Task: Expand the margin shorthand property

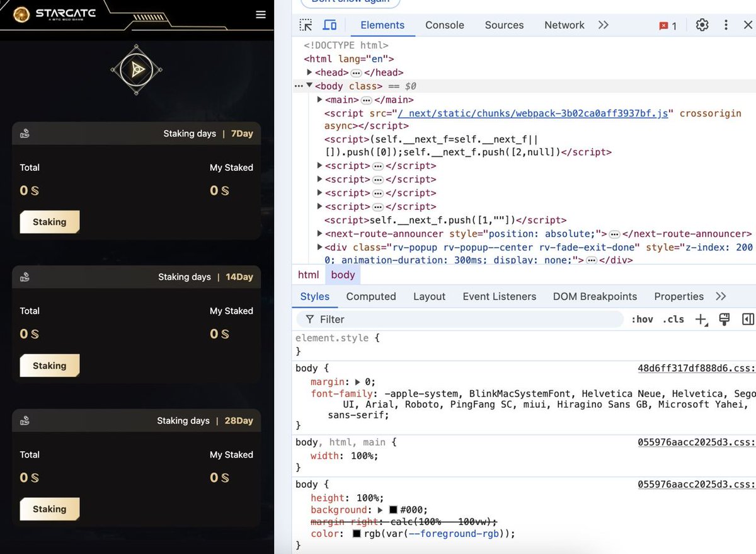Action: pyautogui.click(x=358, y=382)
